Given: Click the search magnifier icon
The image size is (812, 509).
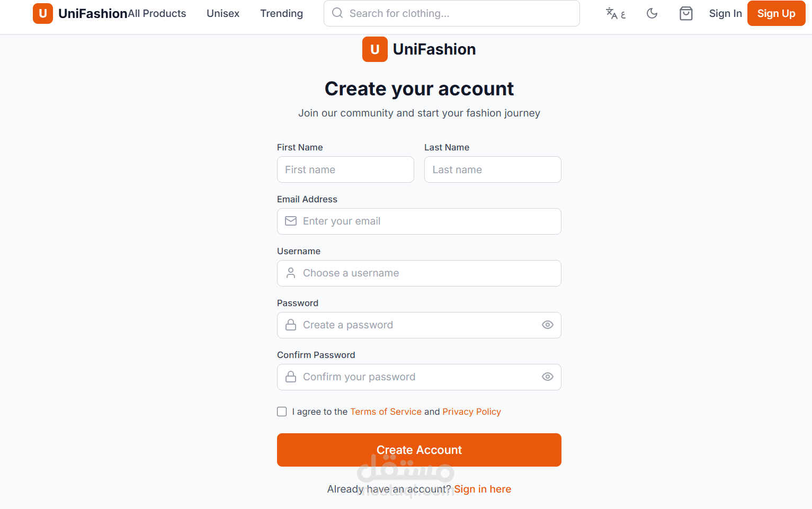Looking at the screenshot, I should coord(337,13).
